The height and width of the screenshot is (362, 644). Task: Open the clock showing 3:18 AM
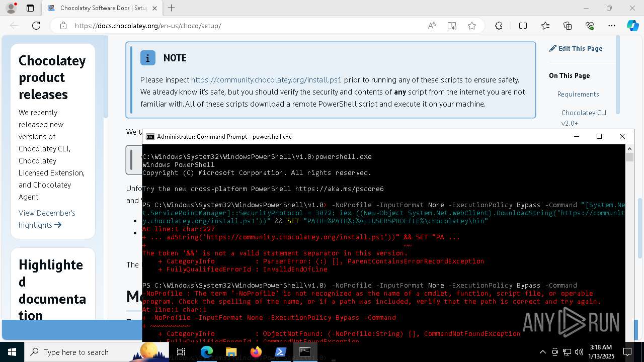point(600,352)
